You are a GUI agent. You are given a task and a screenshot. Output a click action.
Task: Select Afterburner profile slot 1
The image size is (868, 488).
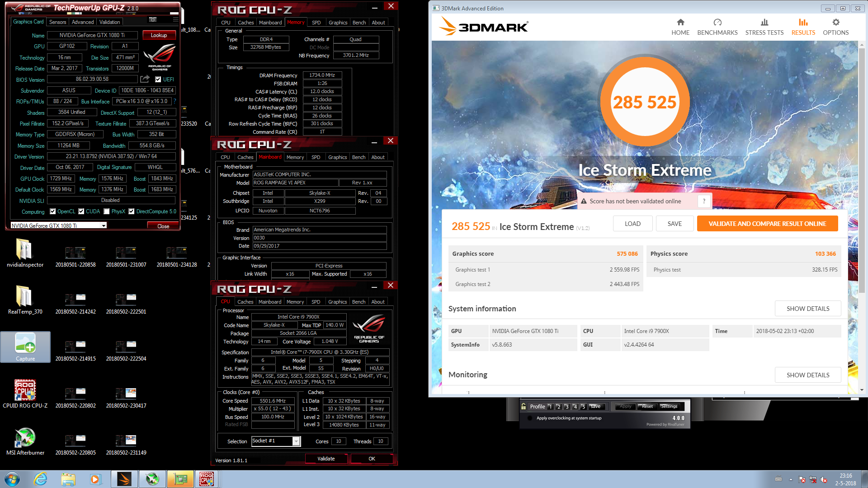click(x=550, y=406)
